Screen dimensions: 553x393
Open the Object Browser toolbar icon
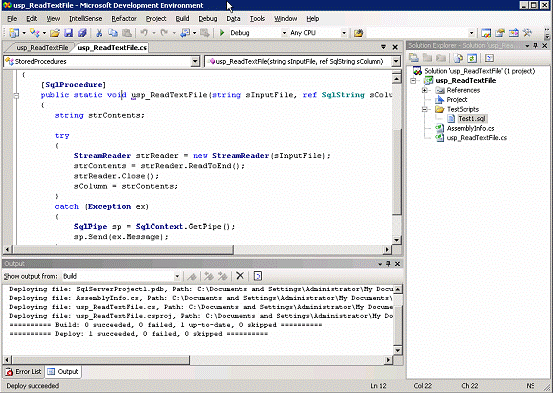coord(514,33)
